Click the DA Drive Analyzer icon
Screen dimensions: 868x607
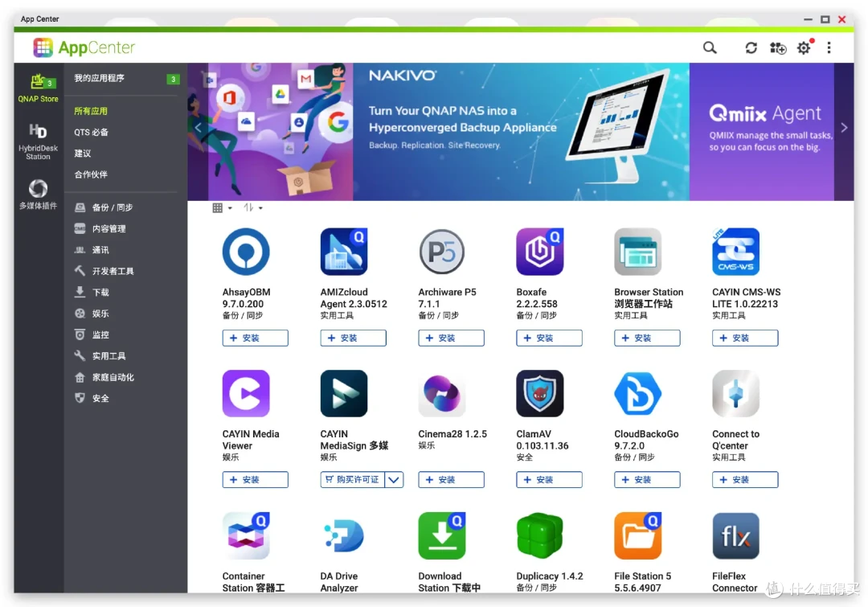(344, 535)
